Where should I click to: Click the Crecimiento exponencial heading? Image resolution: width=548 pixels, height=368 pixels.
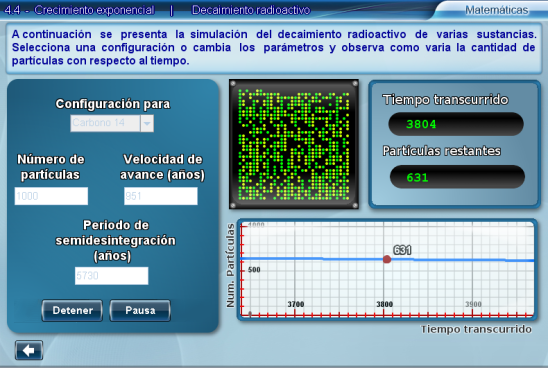click(x=94, y=10)
